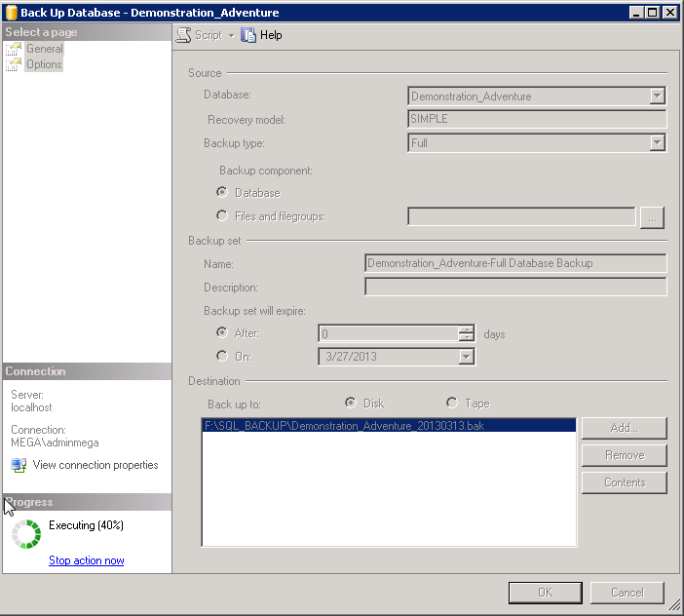Viewport: 684px width, 616px height.
Task: Click the backup set Name field
Action: click(514, 263)
